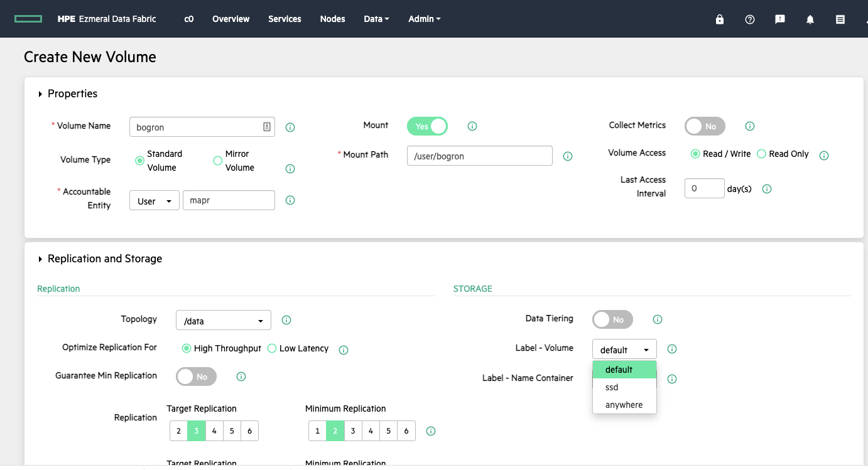
Task: Set Target Replication to 4
Action: pos(214,431)
